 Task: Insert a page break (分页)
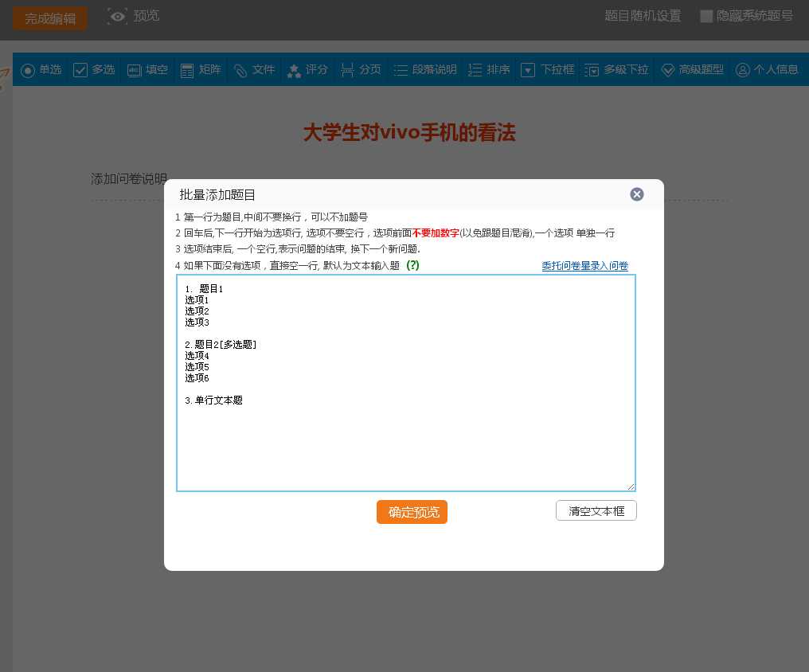(x=361, y=69)
